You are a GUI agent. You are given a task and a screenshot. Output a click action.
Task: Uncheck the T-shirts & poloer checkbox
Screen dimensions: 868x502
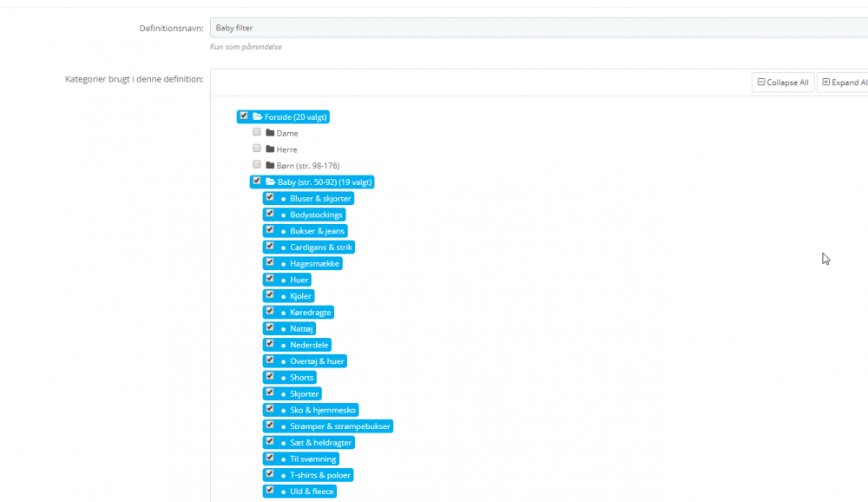tap(270, 473)
